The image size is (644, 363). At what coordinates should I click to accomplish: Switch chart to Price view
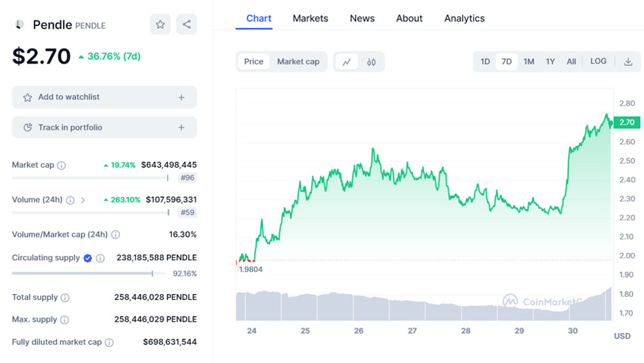[253, 62]
